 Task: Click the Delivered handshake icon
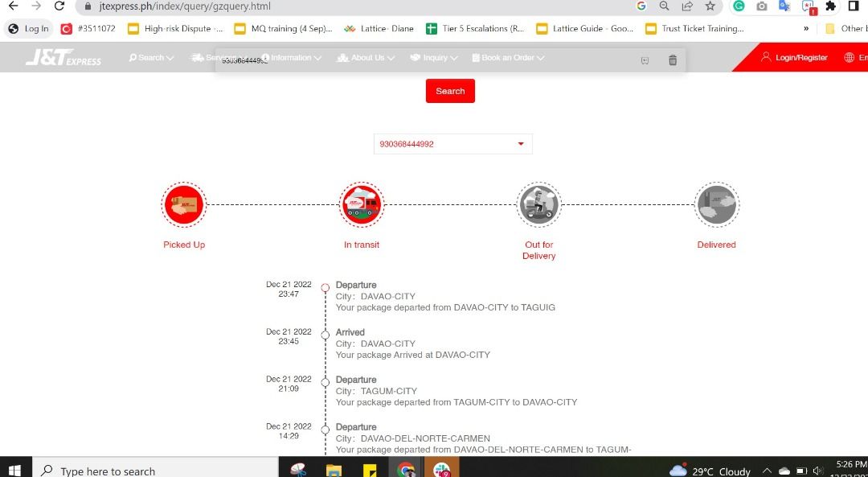(716, 204)
